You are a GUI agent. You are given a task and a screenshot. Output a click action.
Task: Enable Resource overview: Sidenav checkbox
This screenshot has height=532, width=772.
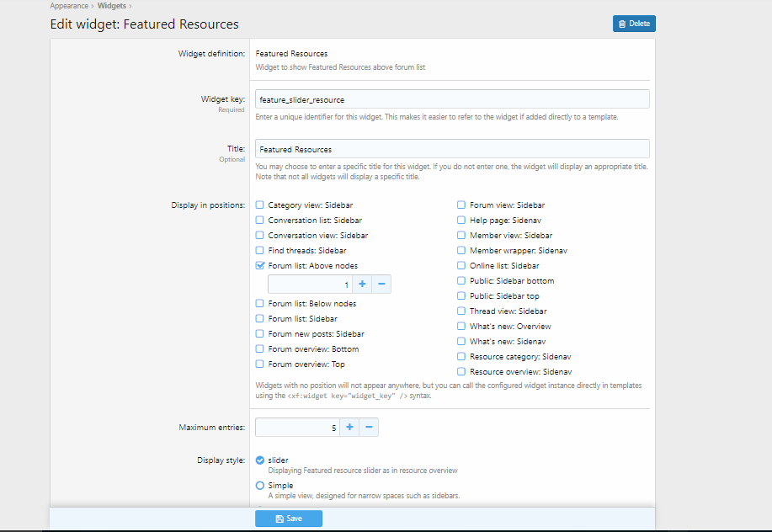pyautogui.click(x=461, y=372)
